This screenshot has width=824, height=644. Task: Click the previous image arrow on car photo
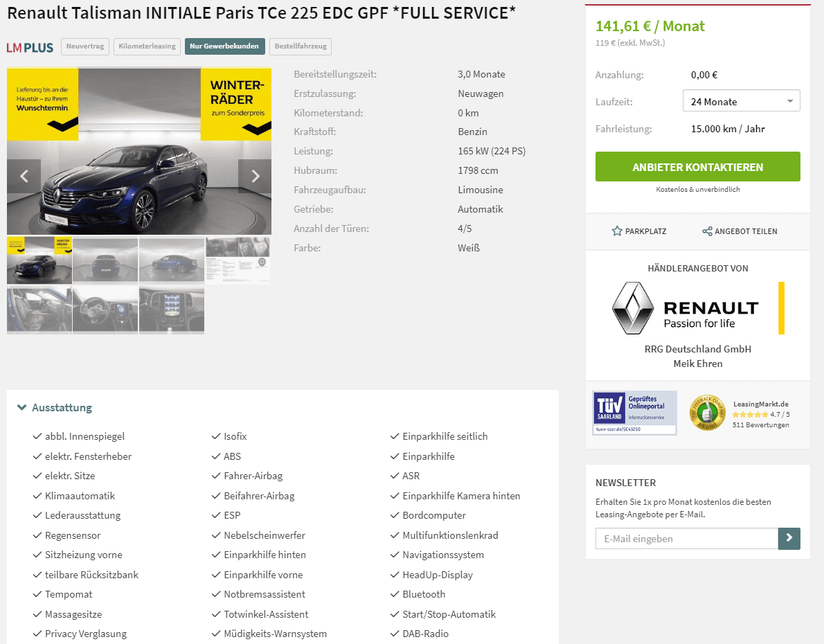pyautogui.click(x=24, y=176)
